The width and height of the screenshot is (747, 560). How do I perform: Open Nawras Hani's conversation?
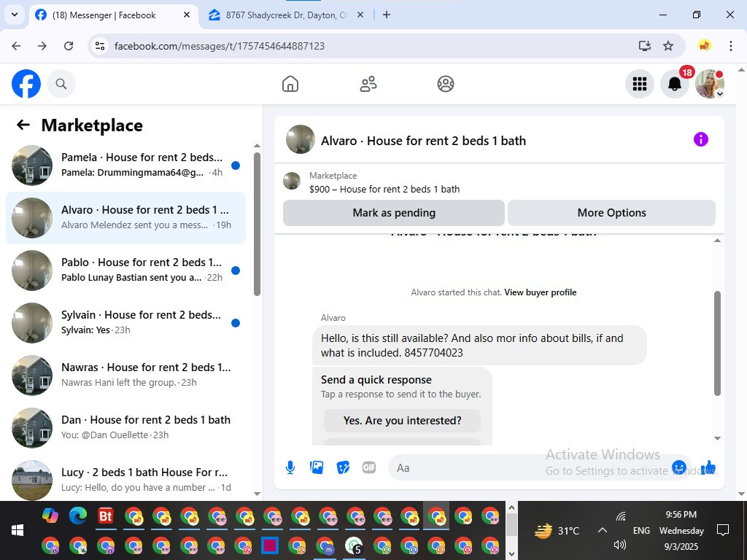[x=125, y=375]
